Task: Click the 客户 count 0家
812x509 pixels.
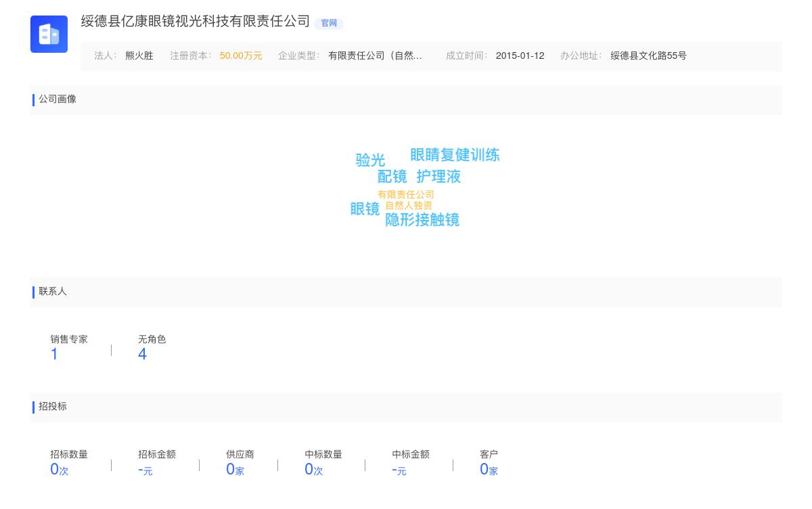Action: click(x=488, y=470)
